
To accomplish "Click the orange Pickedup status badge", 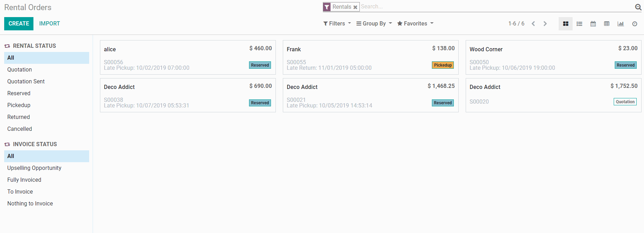I will [443, 65].
